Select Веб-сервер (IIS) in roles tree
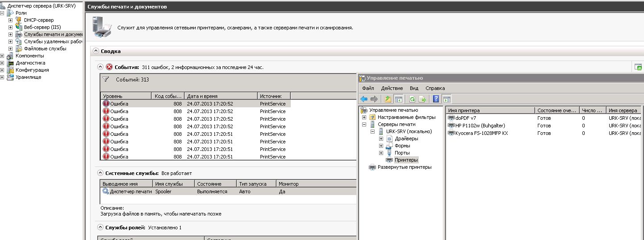 (42, 27)
